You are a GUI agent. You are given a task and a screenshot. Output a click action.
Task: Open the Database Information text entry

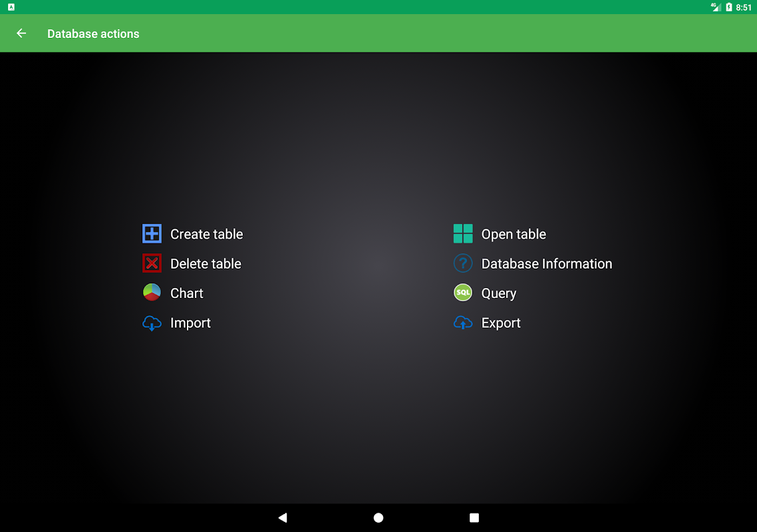click(x=547, y=263)
